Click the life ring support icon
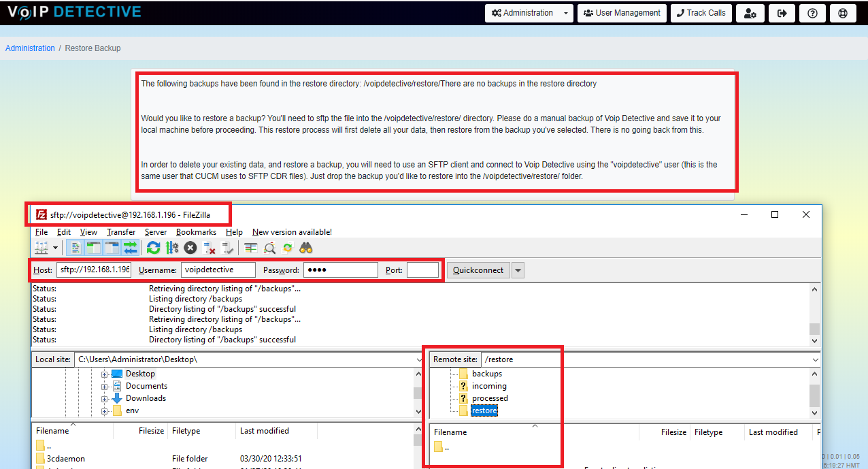Viewport: 868px width, 469px height. (842, 13)
